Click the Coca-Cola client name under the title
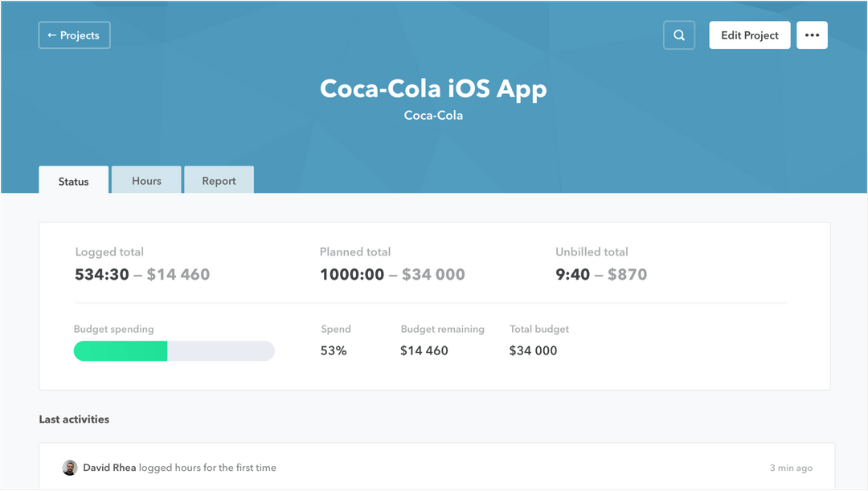 433,115
